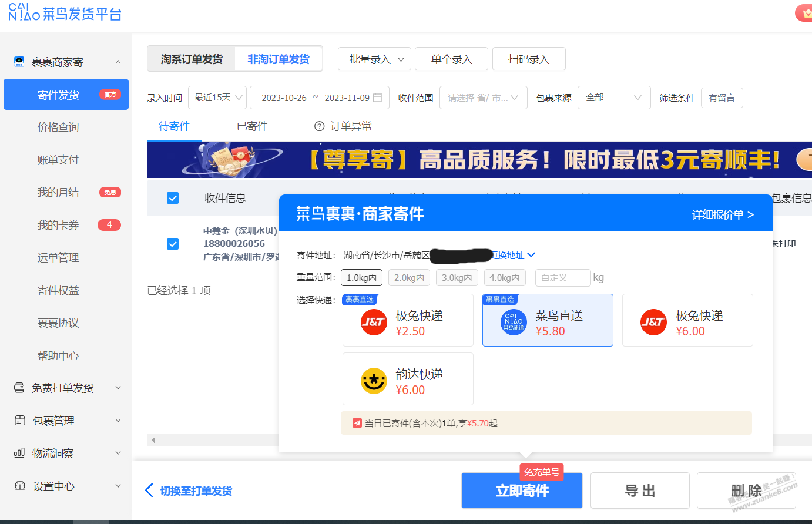Viewport: 812px width, 524px height.
Task: Switch to 淘系订单发货 tab
Action: point(192,59)
